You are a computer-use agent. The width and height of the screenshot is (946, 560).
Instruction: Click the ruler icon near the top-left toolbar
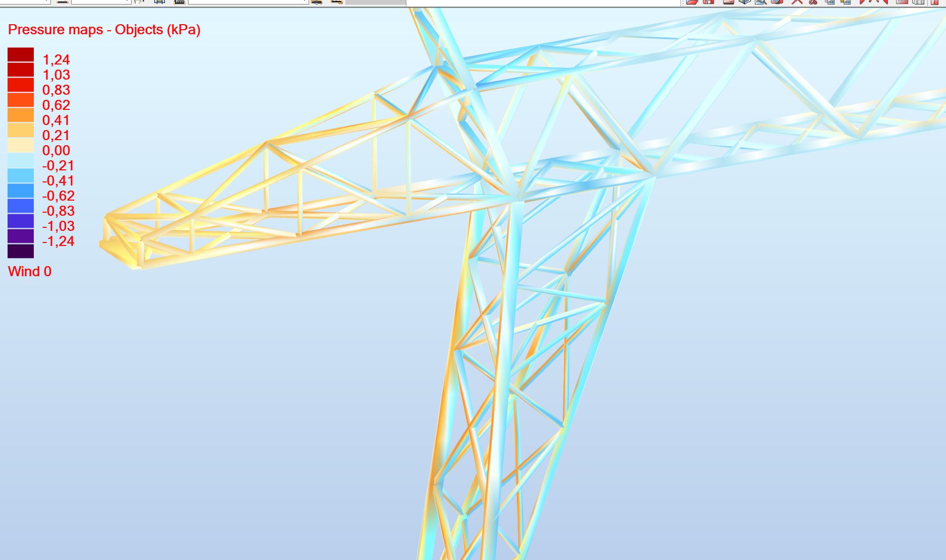tap(179, 3)
